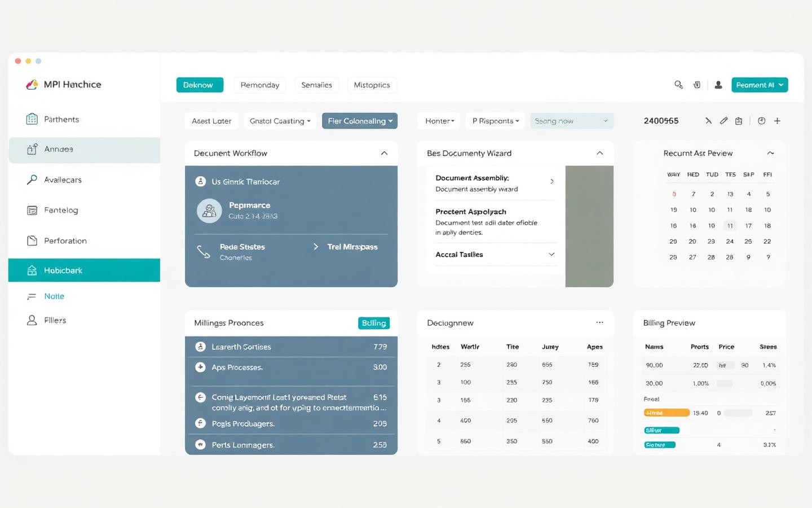Open the user profile icon
The width and height of the screenshot is (812, 508).
coord(718,85)
